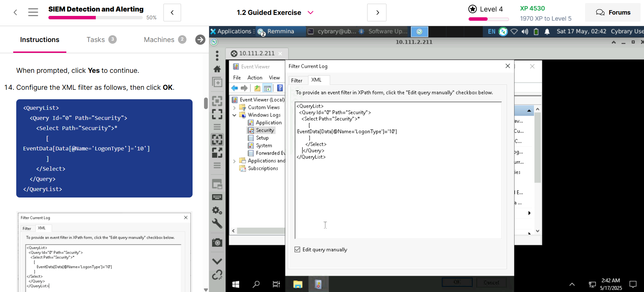Expand the Custom Views tree node

[x=234, y=107]
